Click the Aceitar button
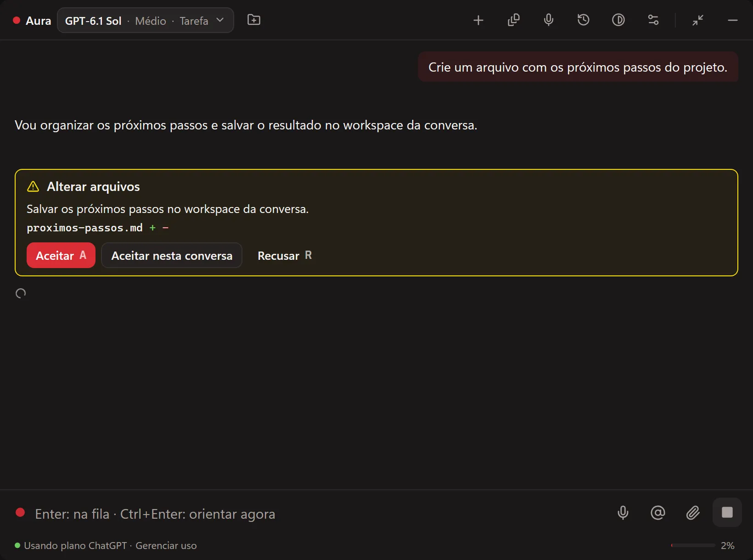753x560 pixels. coord(61,255)
